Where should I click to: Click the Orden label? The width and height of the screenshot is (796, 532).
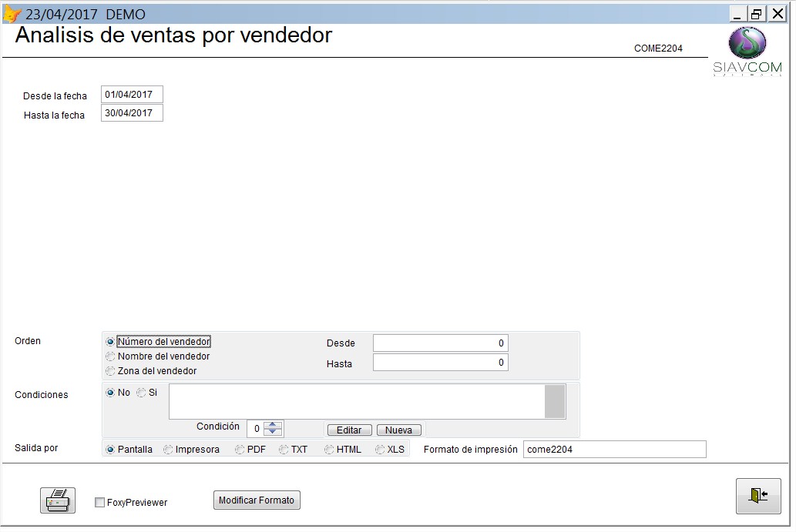(x=28, y=341)
